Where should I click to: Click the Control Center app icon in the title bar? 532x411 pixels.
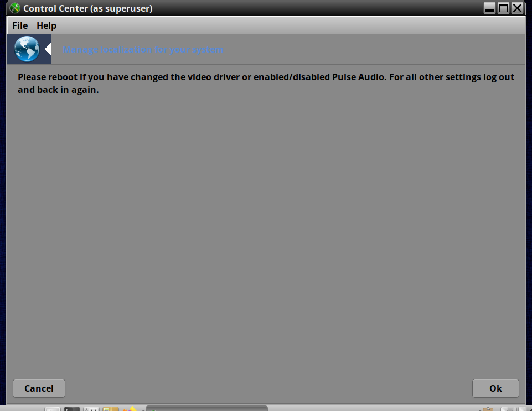click(x=15, y=8)
